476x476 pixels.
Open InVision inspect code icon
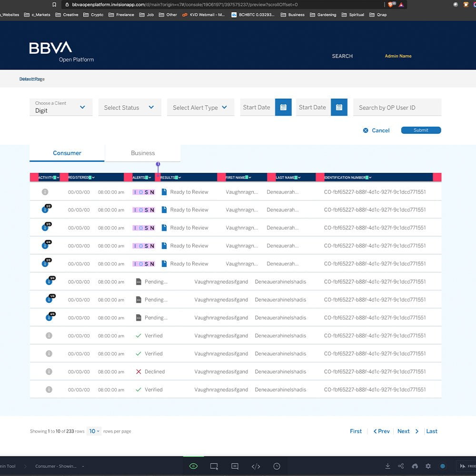[256, 466]
